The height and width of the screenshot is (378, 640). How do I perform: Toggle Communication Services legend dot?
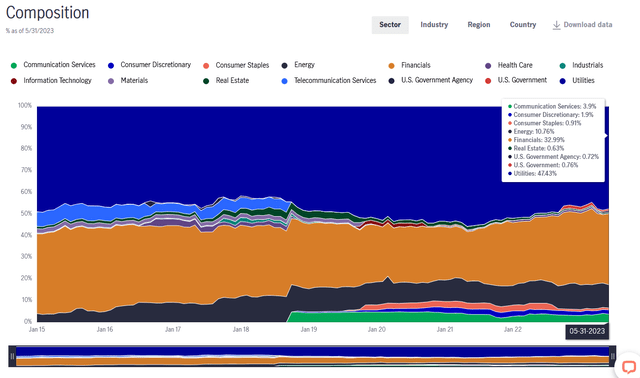pos(14,65)
